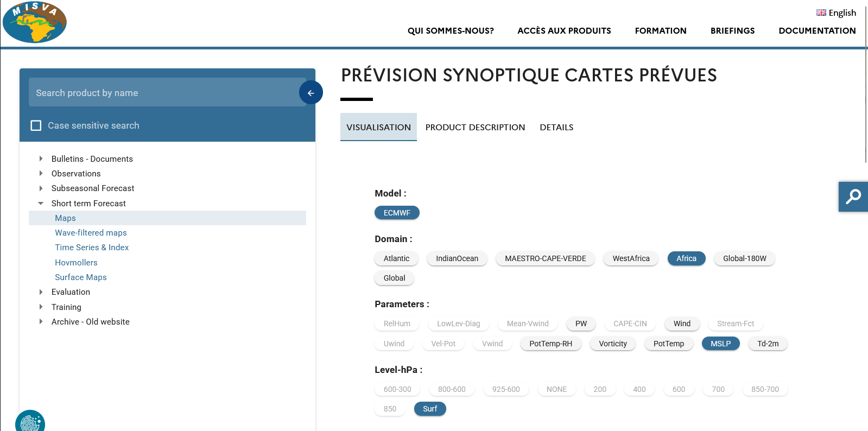Select the ECMWF model chip
868x431 pixels.
tap(397, 213)
